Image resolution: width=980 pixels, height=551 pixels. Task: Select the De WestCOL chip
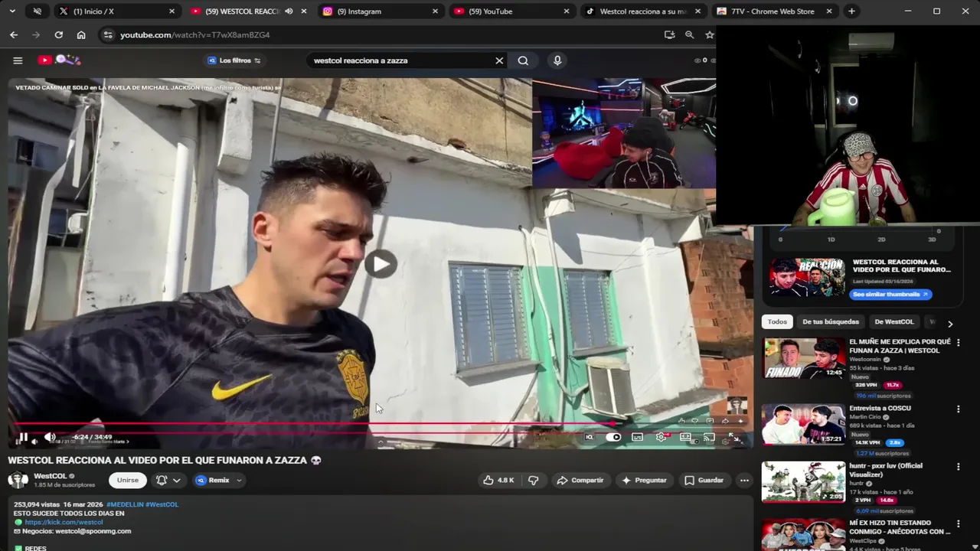pos(894,322)
